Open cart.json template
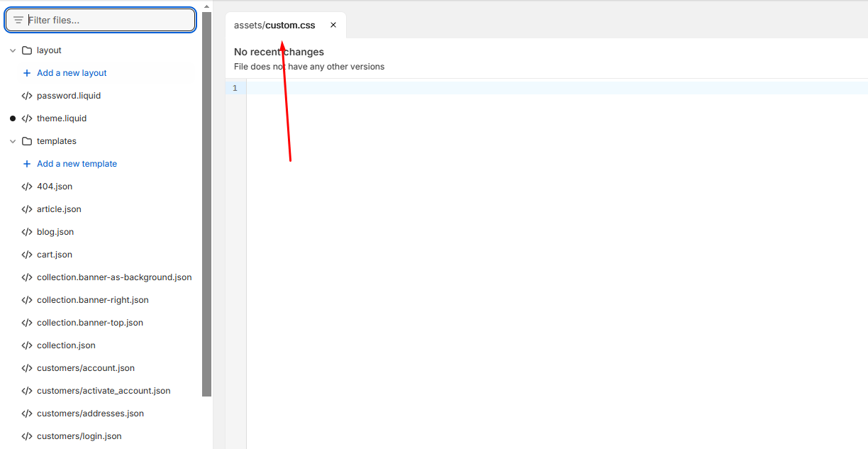 [55, 255]
